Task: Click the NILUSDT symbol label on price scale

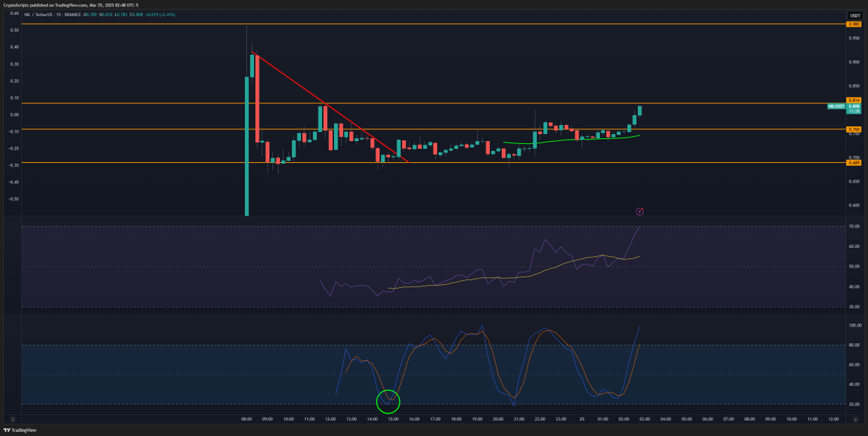Action: coord(836,106)
